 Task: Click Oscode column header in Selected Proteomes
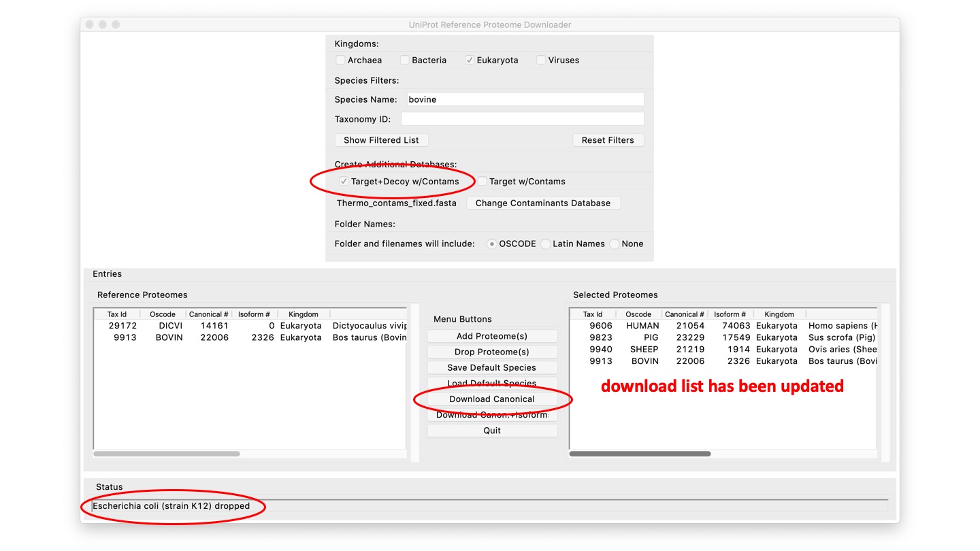tap(638, 314)
